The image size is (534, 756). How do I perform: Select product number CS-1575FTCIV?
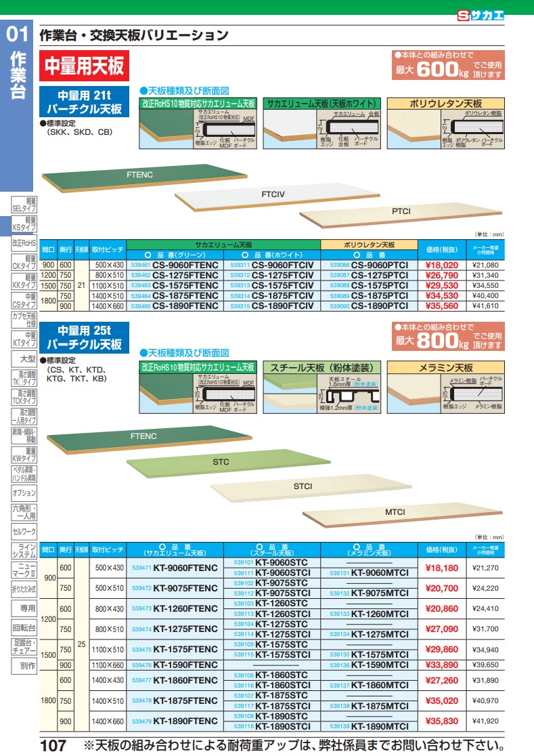click(283, 285)
